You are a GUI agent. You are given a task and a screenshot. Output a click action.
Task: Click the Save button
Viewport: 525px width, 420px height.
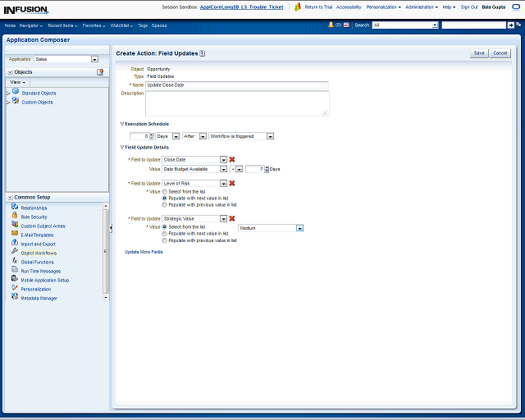pyautogui.click(x=479, y=53)
